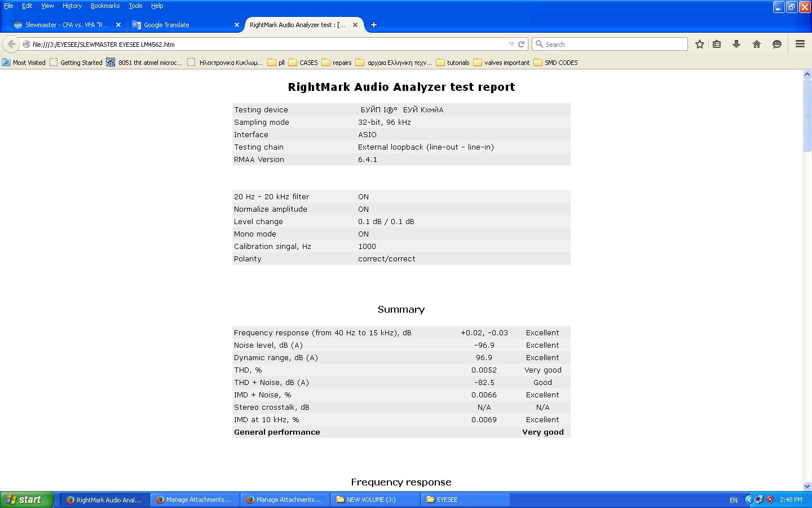Open first Manage Attachments taskbar button
The width and height of the screenshot is (812, 508).
[x=195, y=500]
